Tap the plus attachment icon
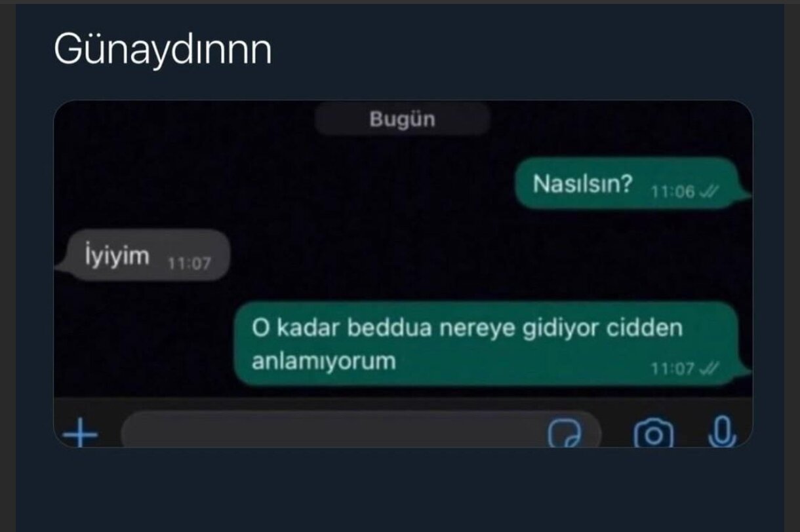800x532 pixels. (80, 433)
